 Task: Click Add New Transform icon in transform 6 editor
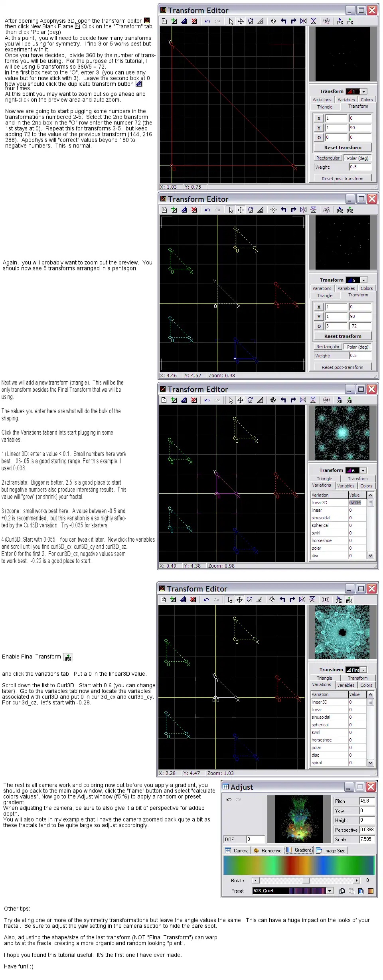click(174, 400)
